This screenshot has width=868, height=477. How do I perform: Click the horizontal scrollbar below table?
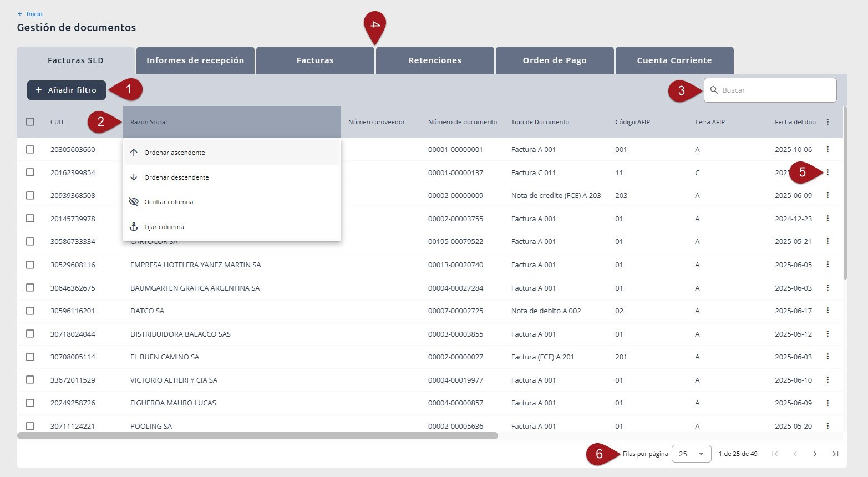click(x=257, y=436)
